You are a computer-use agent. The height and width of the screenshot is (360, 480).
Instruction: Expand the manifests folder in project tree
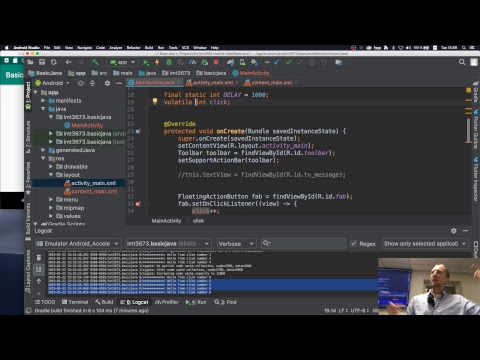tap(43, 100)
